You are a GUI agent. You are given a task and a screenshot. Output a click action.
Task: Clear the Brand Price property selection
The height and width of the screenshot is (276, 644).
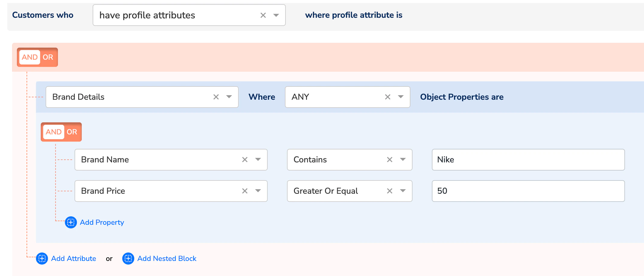click(x=245, y=191)
